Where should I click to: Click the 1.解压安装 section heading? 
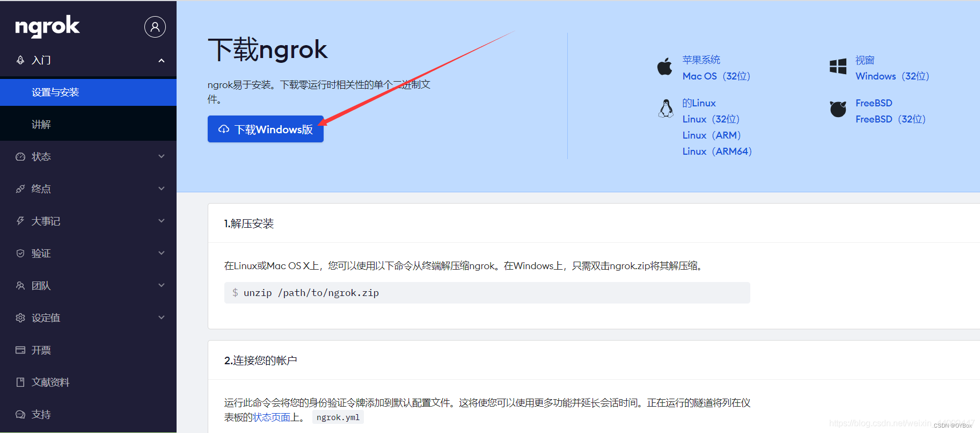(249, 223)
